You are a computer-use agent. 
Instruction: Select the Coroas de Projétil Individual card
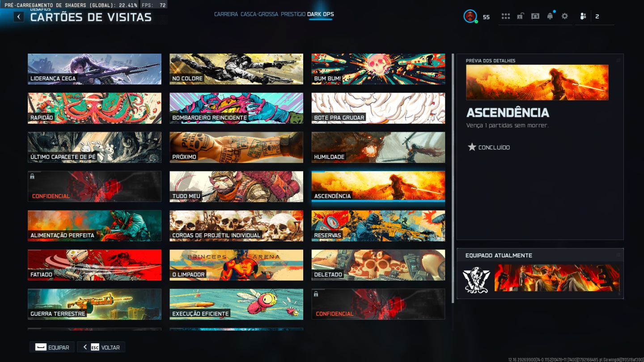pos(236,226)
